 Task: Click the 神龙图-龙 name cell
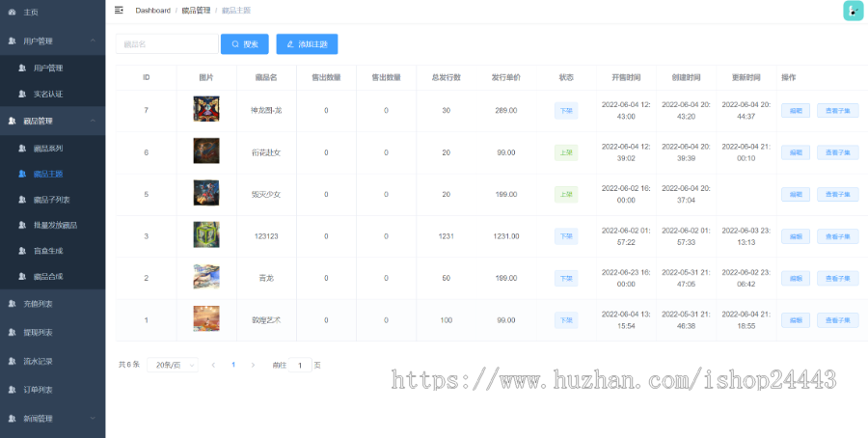tap(266, 111)
